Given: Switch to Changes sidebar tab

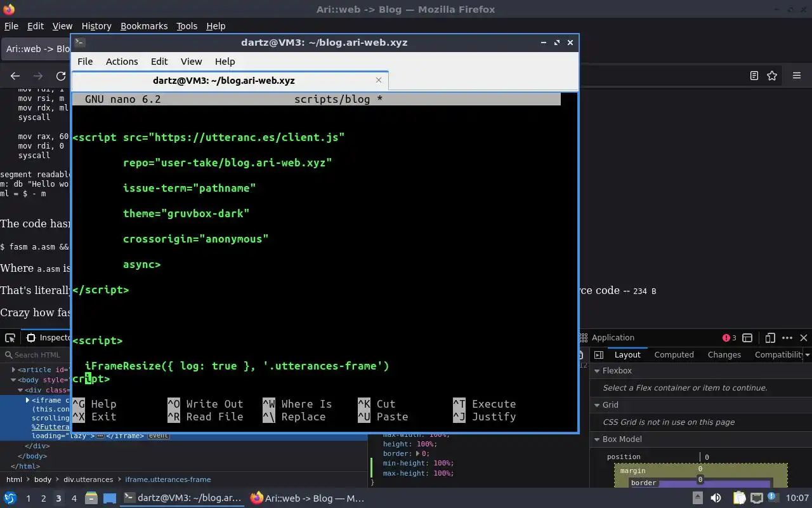Looking at the screenshot, I should [724, 355].
